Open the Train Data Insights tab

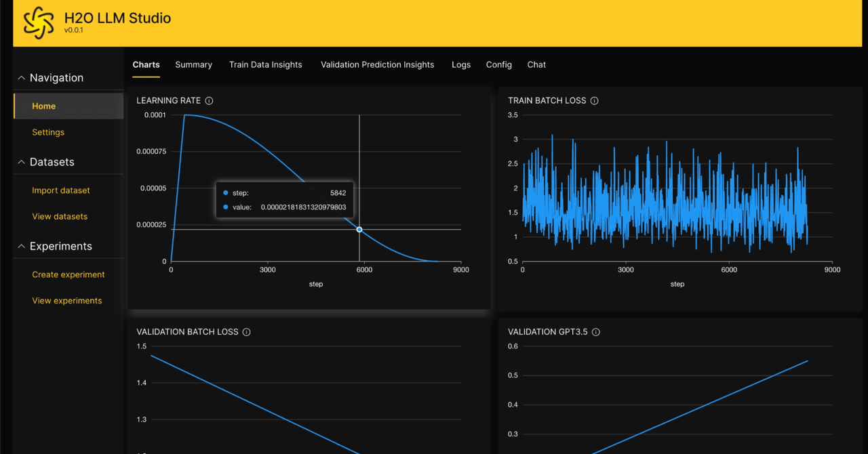tap(266, 65)
